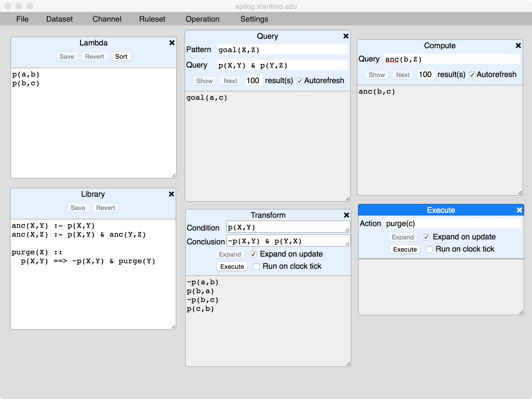Enable Run on clock tick in Transform

coord(256,267)
